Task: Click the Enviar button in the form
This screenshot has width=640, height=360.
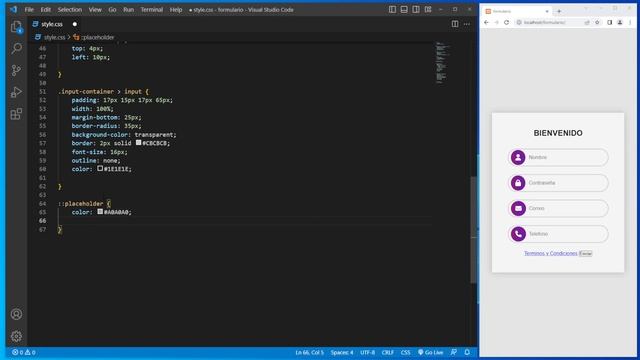Action: coord(585,253)
